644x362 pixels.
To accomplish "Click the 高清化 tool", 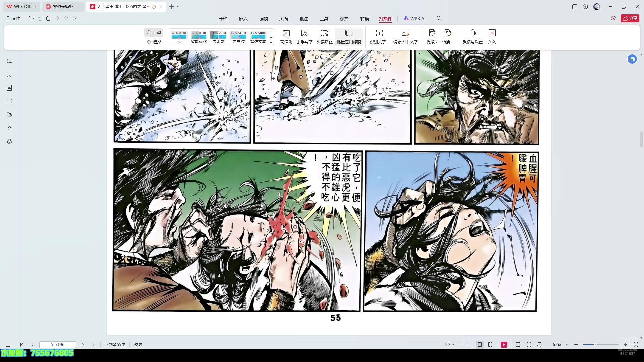I will click(286, 37).
